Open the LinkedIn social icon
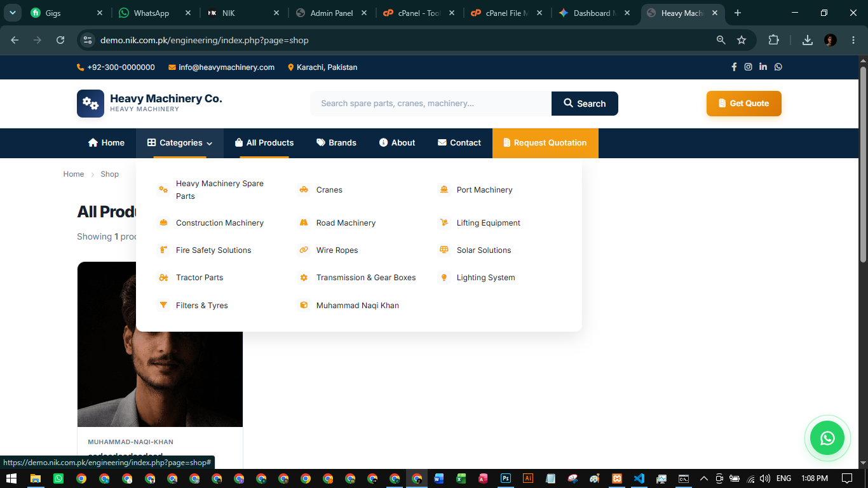The image size is (868, 488). [x=763, y=67]
